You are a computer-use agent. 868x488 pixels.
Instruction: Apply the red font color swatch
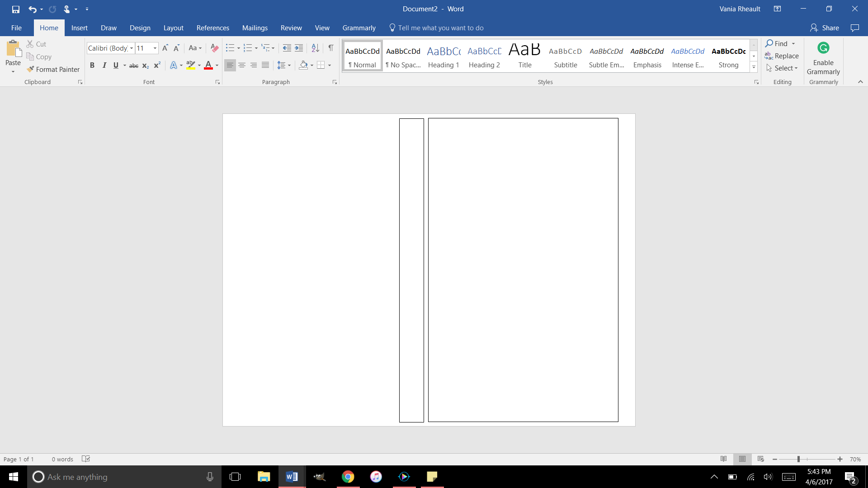(x=208, y=65)
